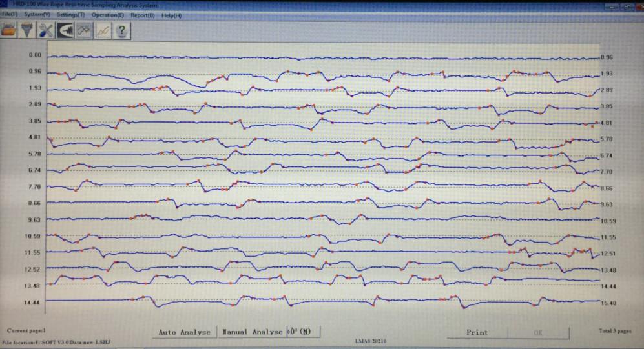The width and height of the screenshot is (644, 349).
Task: Click the 0.00 label on the left axis
Action: pos(35,55)
